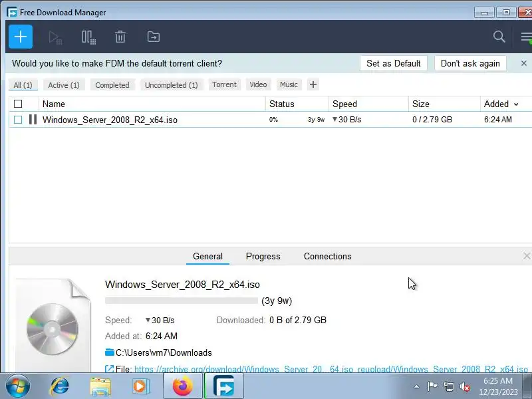
Task: Click the 0% status cell in the list
Action: coord(273,120)
